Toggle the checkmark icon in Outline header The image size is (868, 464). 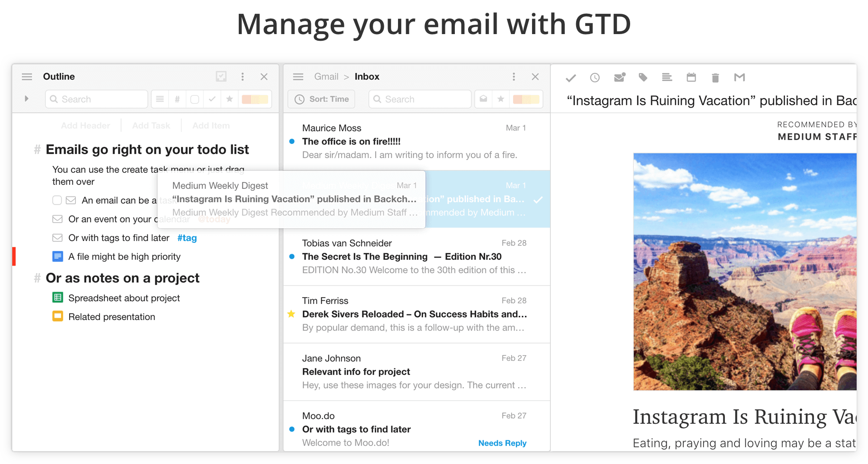pyautogui.click(x=221, y=76)
